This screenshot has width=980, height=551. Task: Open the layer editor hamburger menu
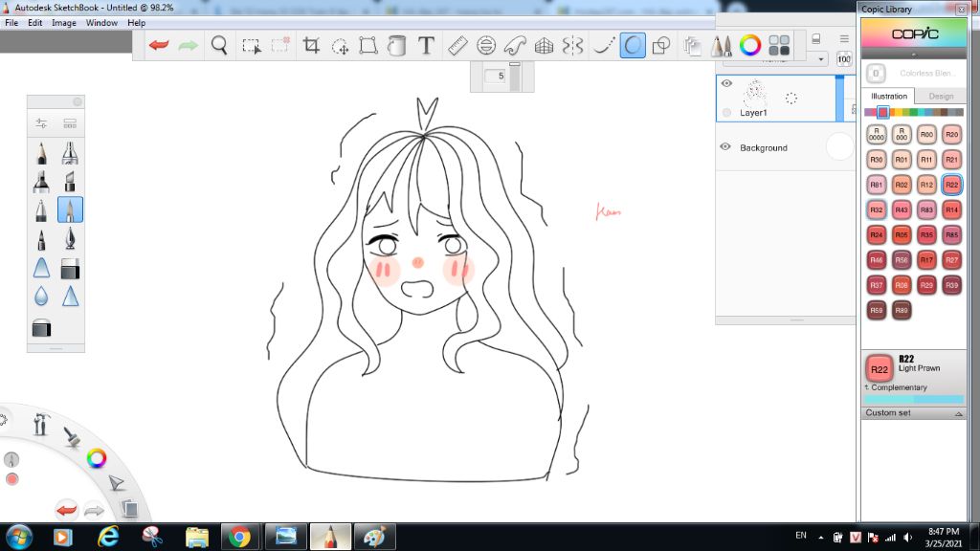pyautogui.click(x=844, y=38)
